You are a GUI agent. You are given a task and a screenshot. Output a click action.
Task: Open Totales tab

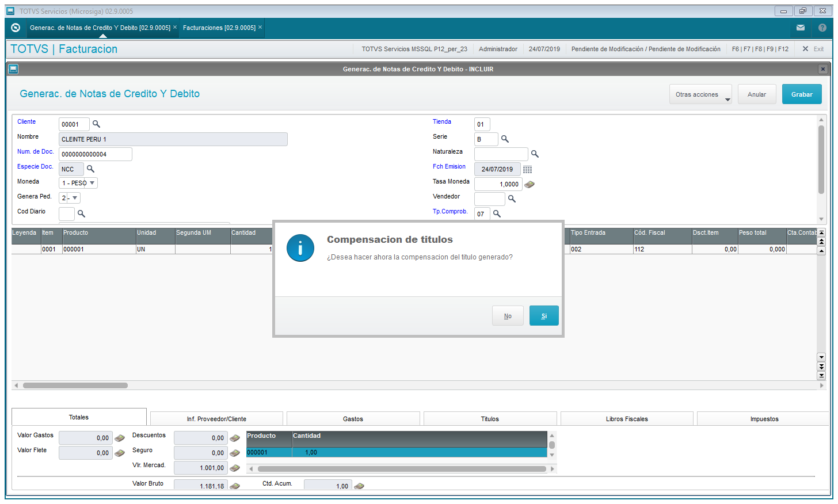click(x=79, y=417)
